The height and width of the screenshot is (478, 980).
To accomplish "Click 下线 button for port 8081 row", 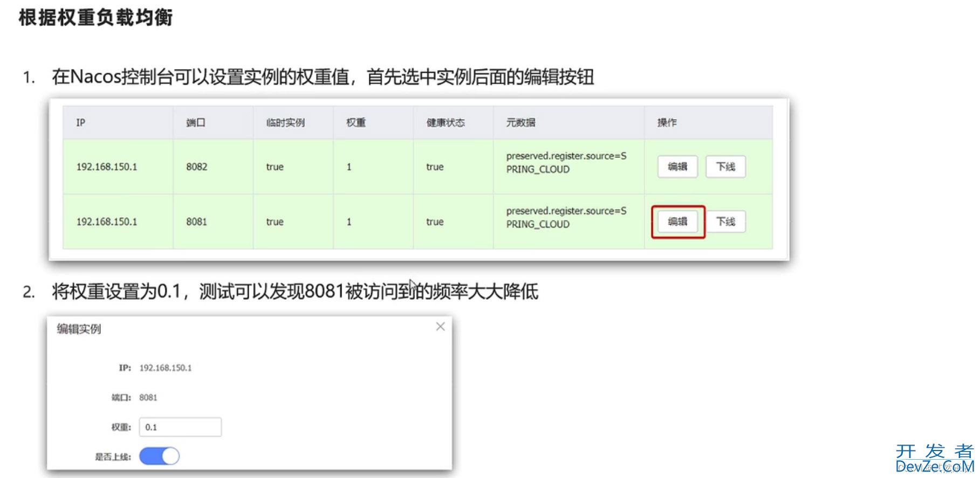I will click(725, 221).
